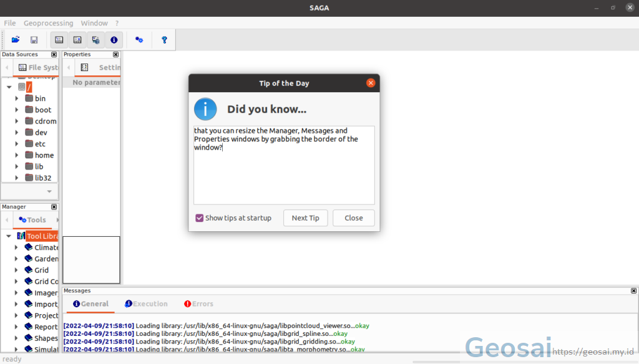This screenshot has height=364, width=639.
Task: Open the File menu
Action: (x=10, y=23)
